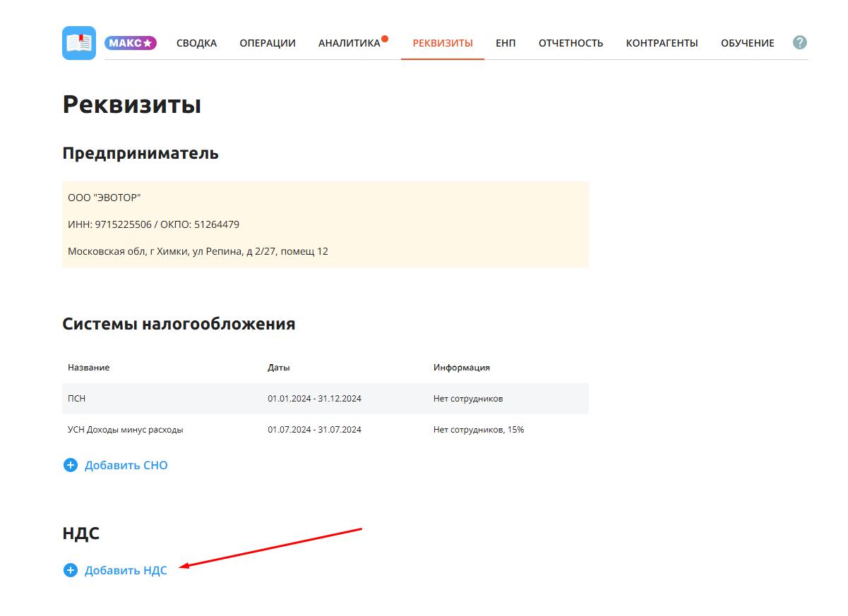
Task: Click the Московская обл address line
Action: [x=198, y=251]
